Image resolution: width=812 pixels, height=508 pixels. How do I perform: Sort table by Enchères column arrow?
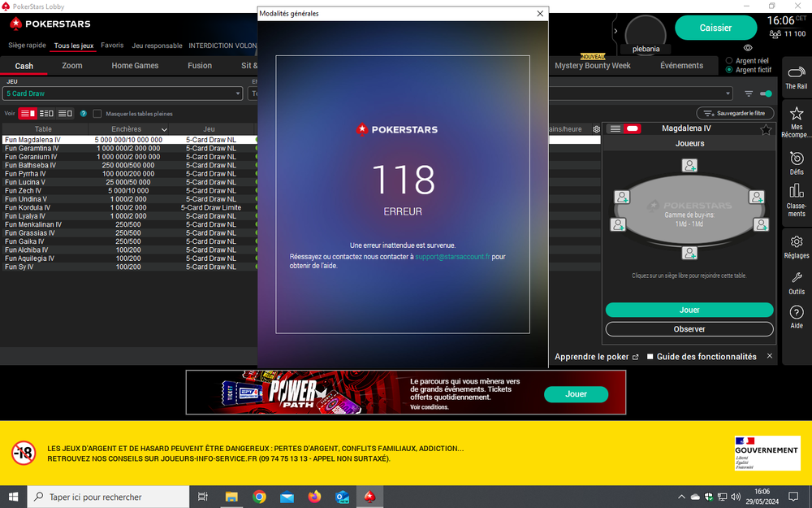tap(164, 129)
